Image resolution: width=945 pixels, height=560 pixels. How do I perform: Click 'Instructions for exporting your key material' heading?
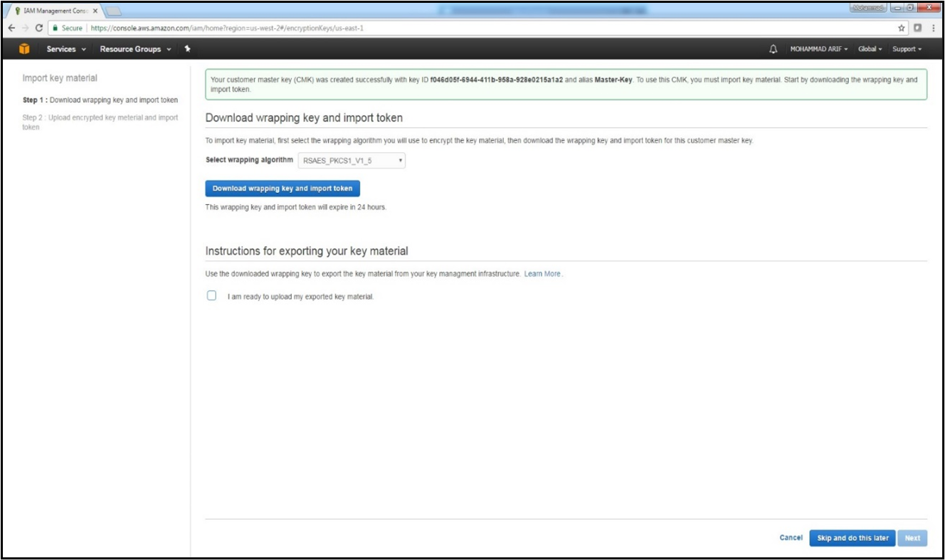[307, 251]
